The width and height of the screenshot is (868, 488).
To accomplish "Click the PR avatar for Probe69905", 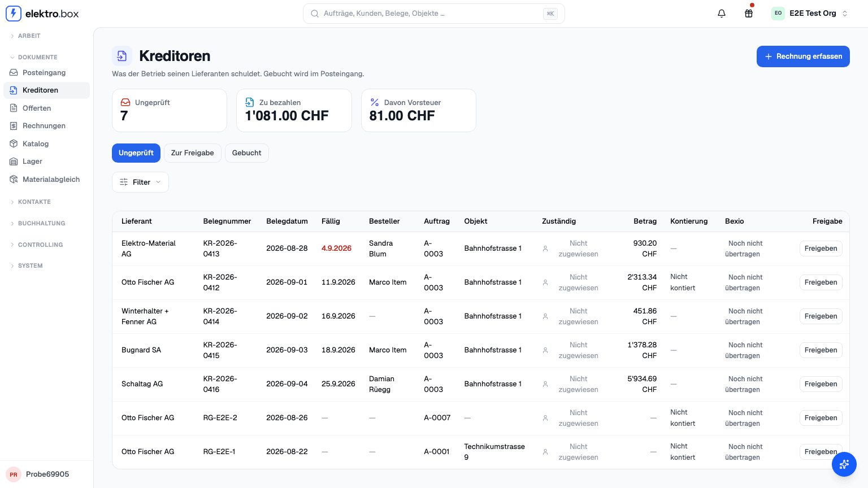I will [14, 474].
